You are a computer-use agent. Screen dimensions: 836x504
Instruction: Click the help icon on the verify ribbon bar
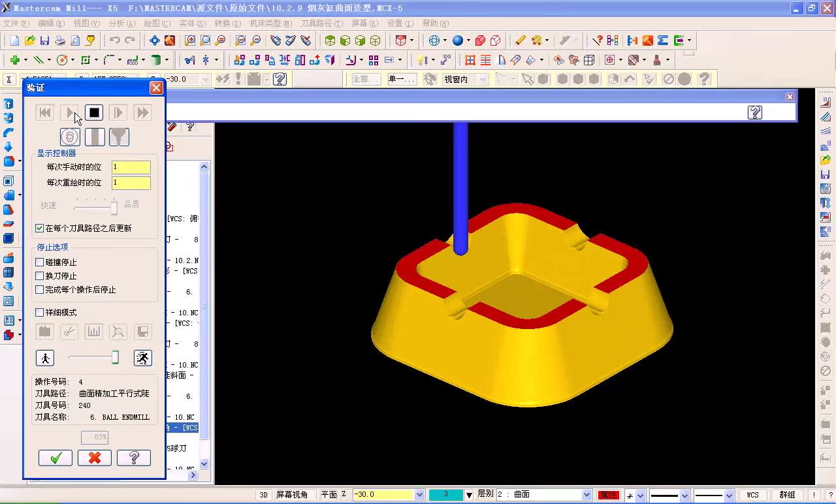click(755, 112)
